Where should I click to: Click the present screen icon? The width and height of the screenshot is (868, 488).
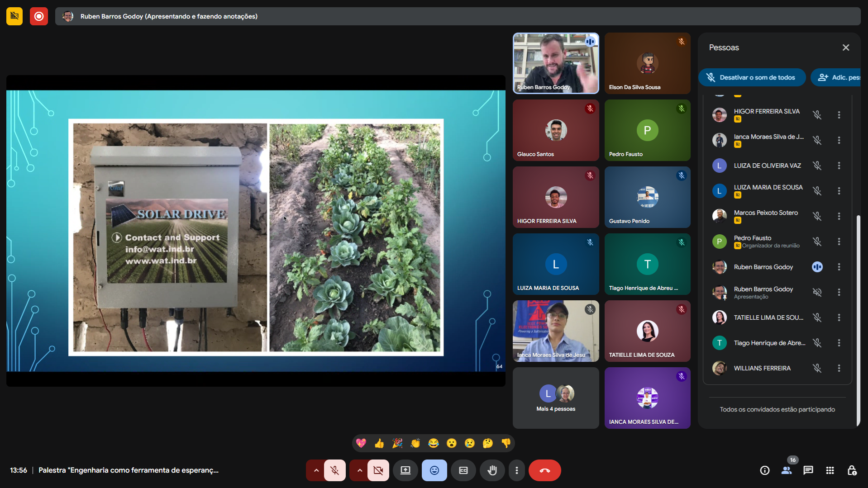click(x=405, y=470)
